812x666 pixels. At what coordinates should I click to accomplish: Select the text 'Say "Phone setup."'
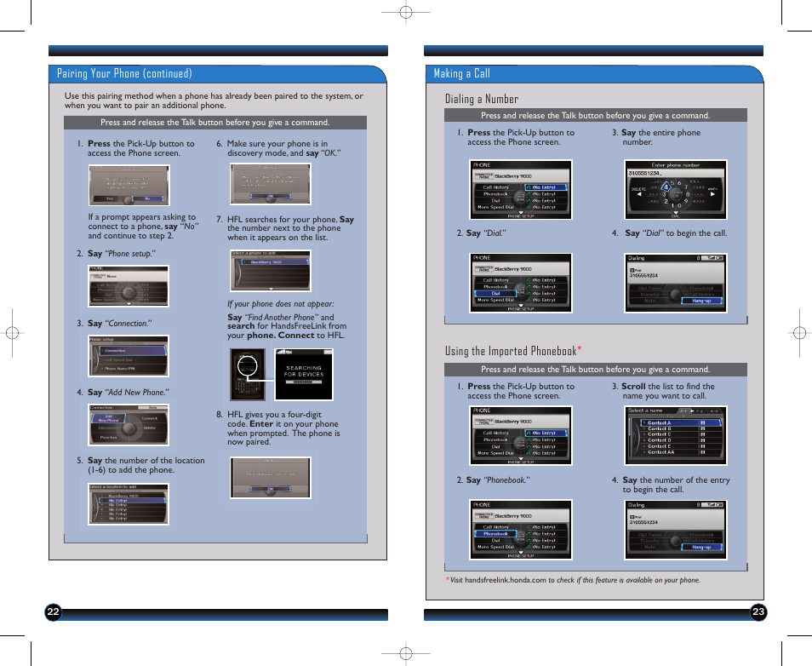[x=122, y=254]
